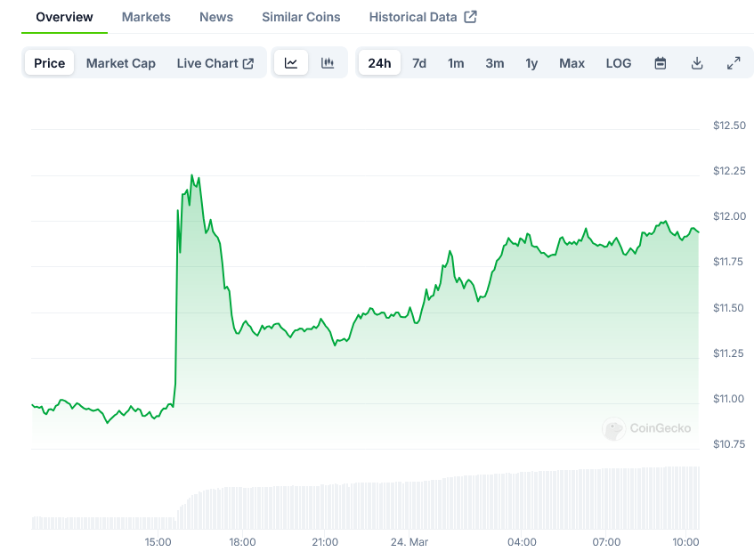The width and height of the screenshot is (754, 560).
Task: Open the Markets tab
Action: pyautogui.click(x=146, y=17)
